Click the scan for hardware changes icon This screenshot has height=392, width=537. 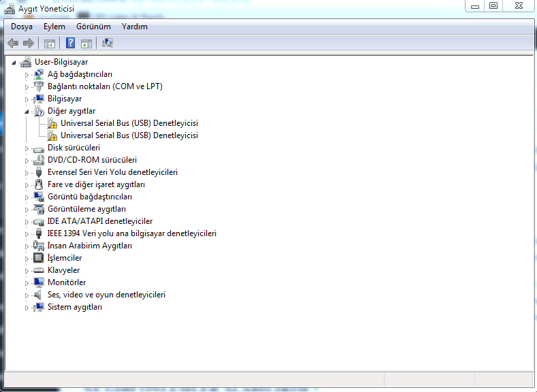tap(108, 44)
